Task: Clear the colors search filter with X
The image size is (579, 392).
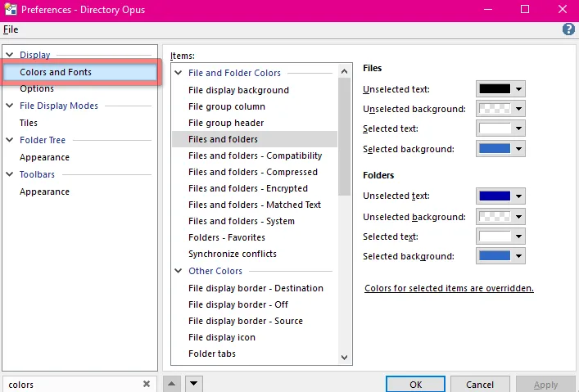Action: coord(147,384)
